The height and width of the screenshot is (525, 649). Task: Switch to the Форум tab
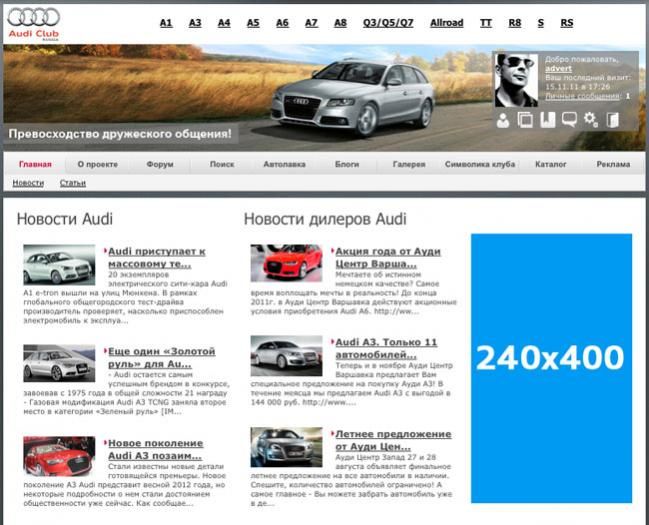click(x=160, y=164)
